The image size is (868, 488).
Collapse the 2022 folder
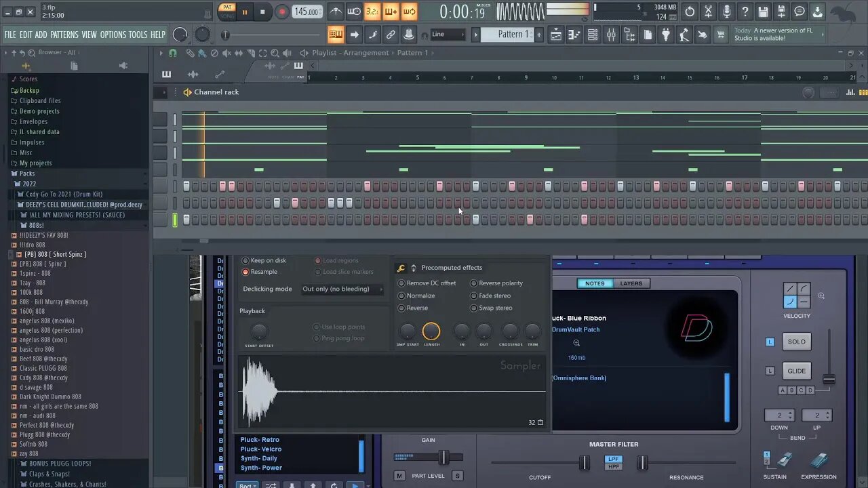[29, 184]
